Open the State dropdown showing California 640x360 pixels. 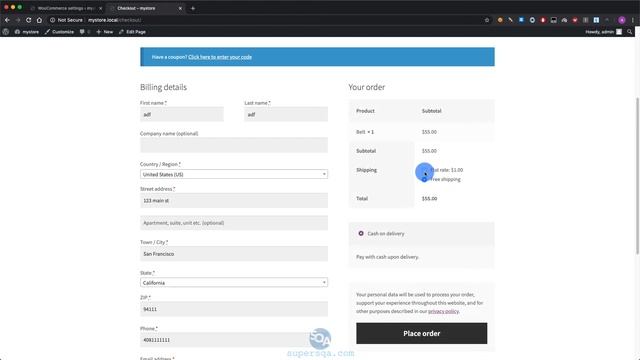[x=234, y=282]
